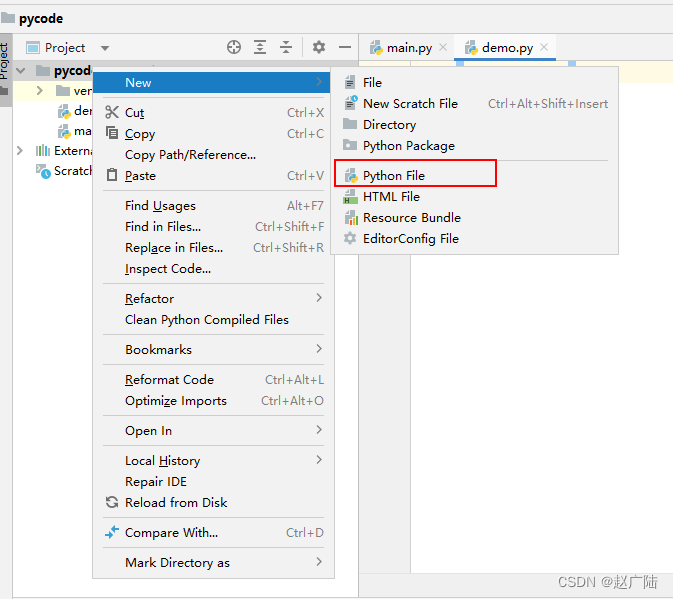
Task: Select Python File in New submenu
Action: (x=475, y=175)
